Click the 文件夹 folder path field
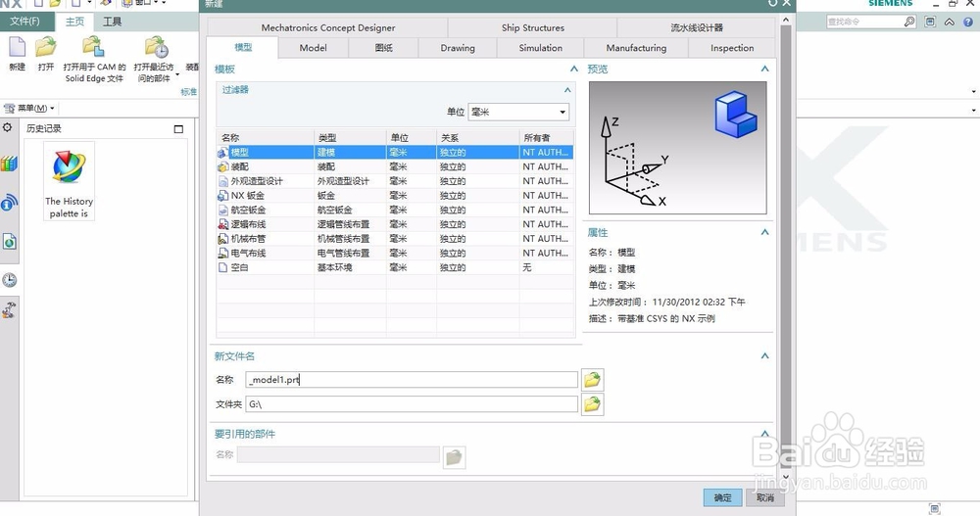The width and height of the screenshot is (980, 516). click(x=412, y=404)
